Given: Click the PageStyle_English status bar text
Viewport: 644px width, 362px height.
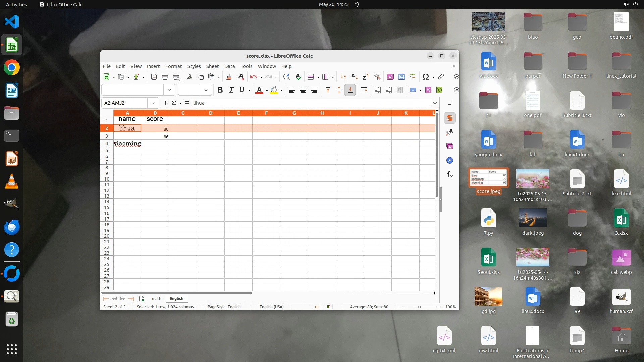Looking at the screenshot, I should (x=224, y=307).
